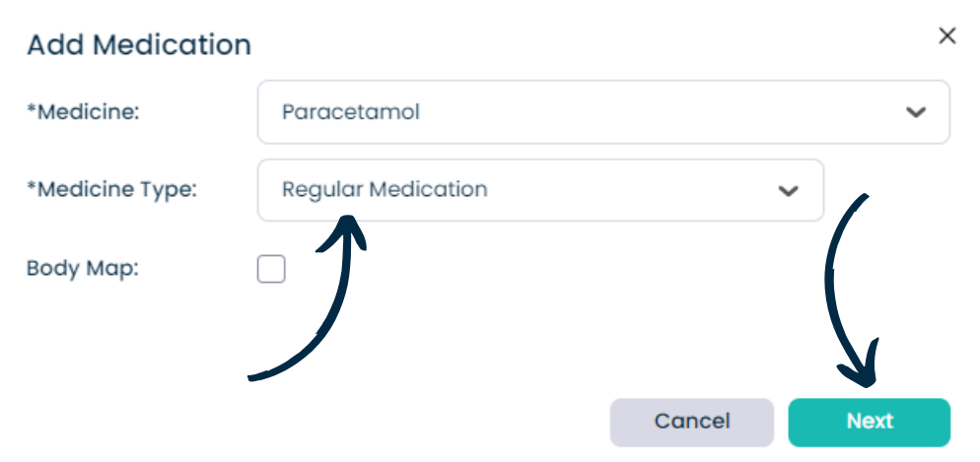Open the Medicine dropdown showing Paracetamol
The image size is (980, 462).
(603, 111)
